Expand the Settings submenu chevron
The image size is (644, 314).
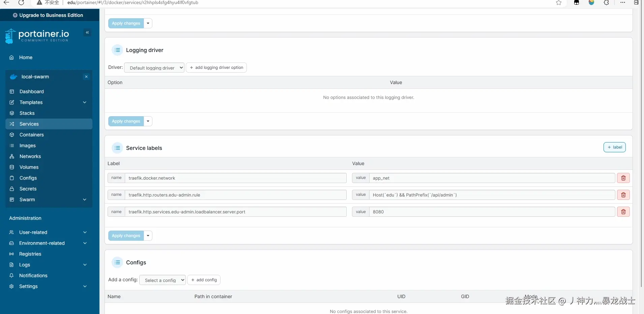(x=85, y=286)
